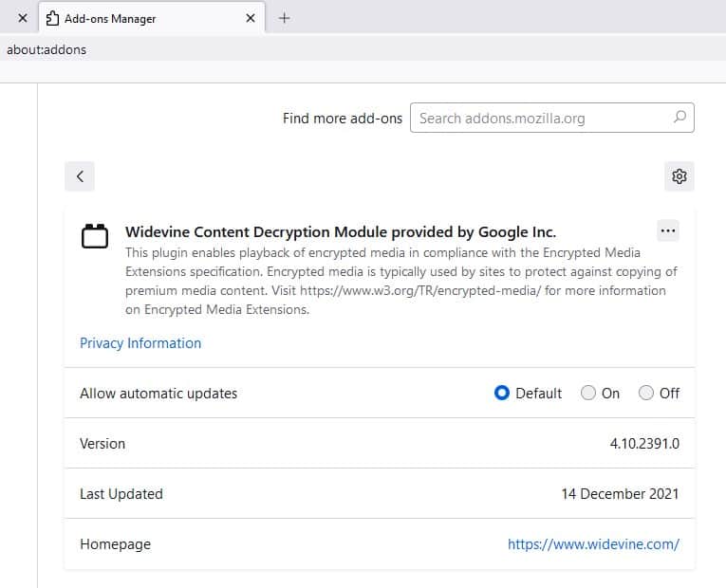Image resolution: width=726 pixels, height=588 pixels.
Task: Click the 14 December 2021 date
Action: pos(620,494)
